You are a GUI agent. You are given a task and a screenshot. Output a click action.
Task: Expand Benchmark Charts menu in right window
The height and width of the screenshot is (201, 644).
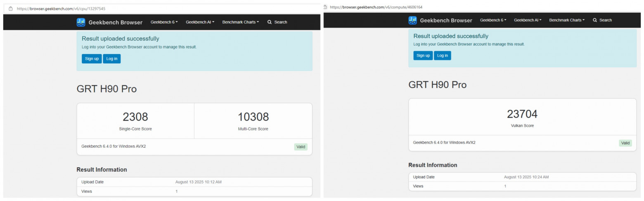point(567,20)
